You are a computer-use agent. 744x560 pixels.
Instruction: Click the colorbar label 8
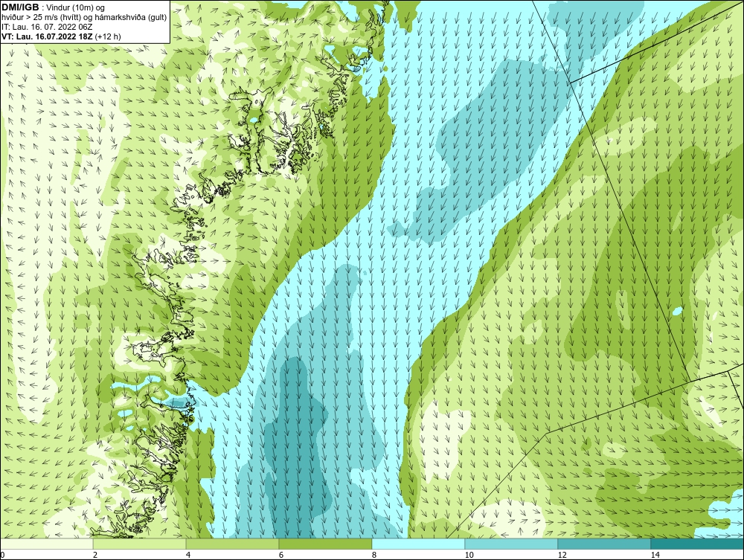tap(374, 556)
